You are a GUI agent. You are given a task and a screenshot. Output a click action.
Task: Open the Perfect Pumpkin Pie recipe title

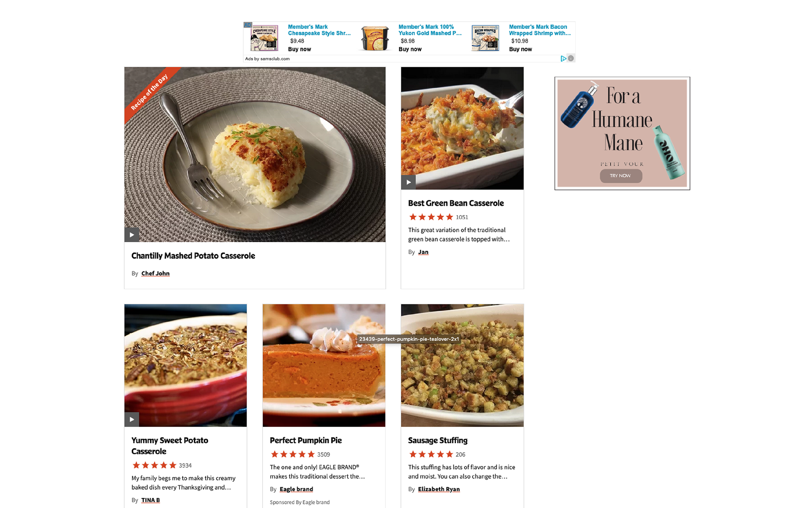point(306,440)
